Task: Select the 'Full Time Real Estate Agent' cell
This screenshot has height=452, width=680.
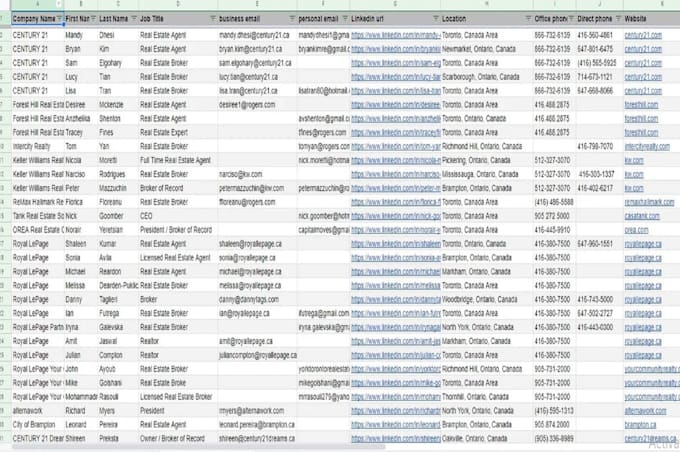Action: (178, 160)
